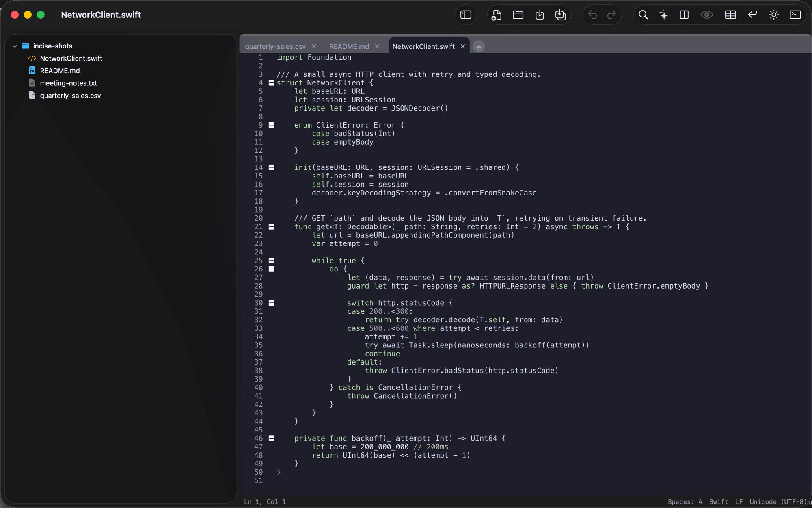
Task: Switch theme with the sun icon
Action: tap(774, 15)
